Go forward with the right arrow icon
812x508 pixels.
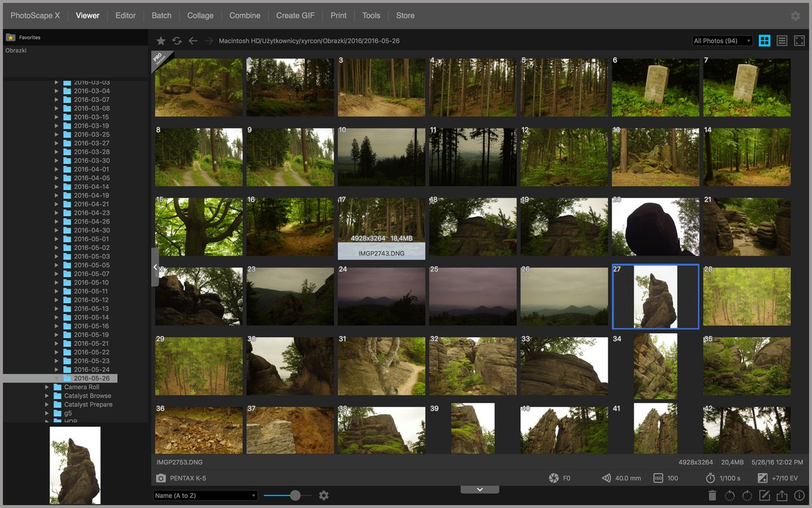[209, 41]
